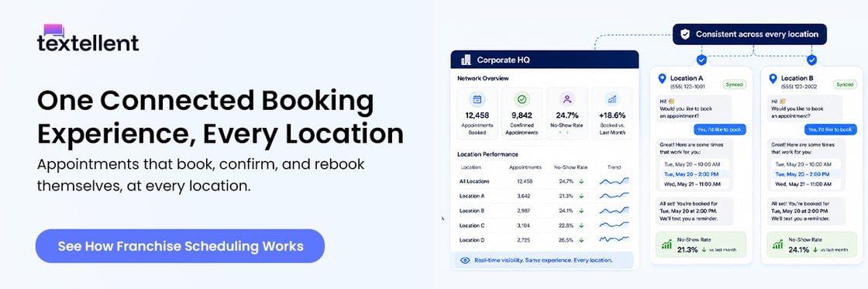Image resolution: width=868 pixels, height=289 pixels.
Task: Click Location B's 24.1% No-Show Rate card
Action: tap(812, 244)
